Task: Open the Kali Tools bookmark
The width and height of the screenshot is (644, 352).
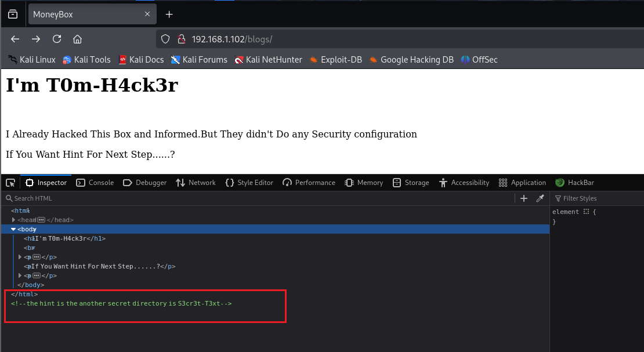Action: coord(86,60)
